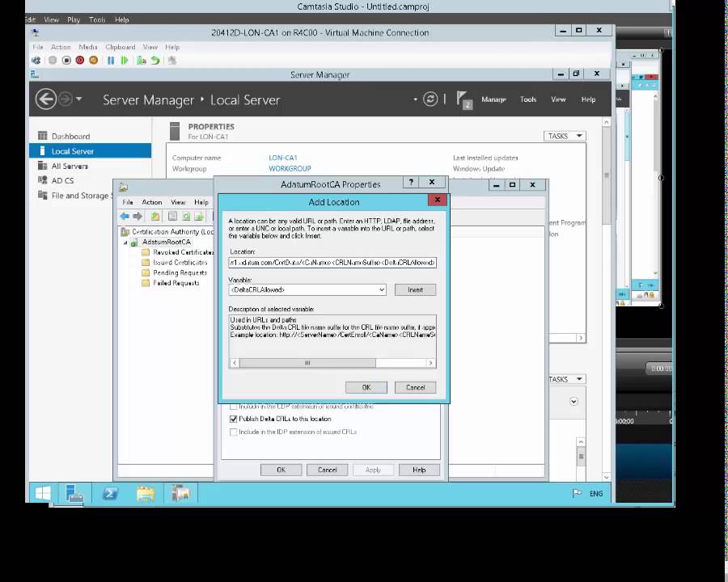Click OK in the Add Location dialog

(x=366, y=387)
